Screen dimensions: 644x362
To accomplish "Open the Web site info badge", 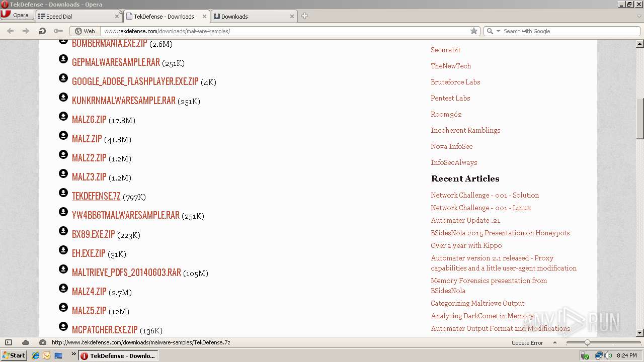I will pyautogui.click(x=85, y=31).
